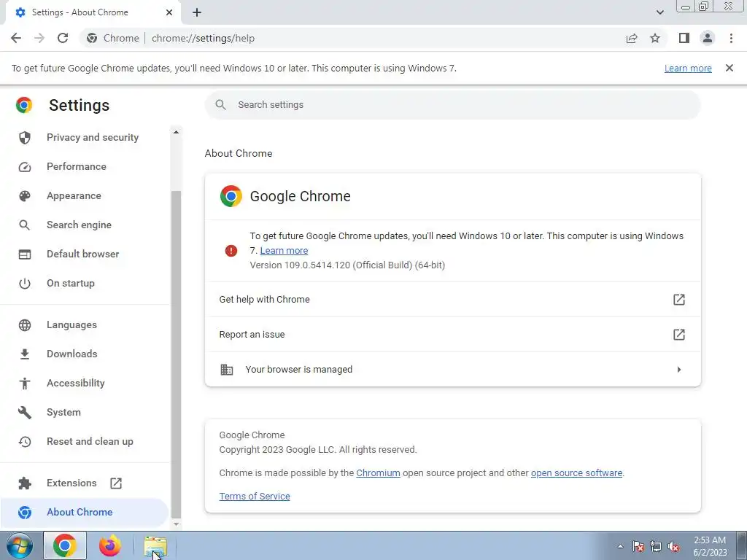Click the Reset and clean up history icon

point(25,441)
